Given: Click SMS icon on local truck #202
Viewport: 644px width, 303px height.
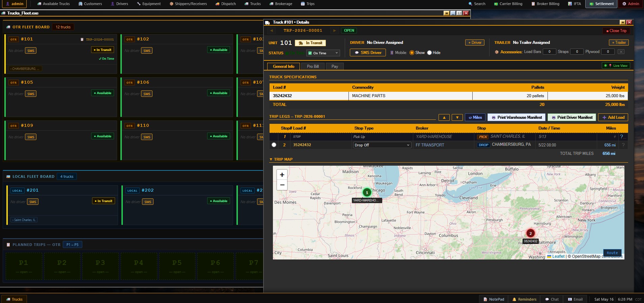Looking at the screenshot, I should [148, 202].
